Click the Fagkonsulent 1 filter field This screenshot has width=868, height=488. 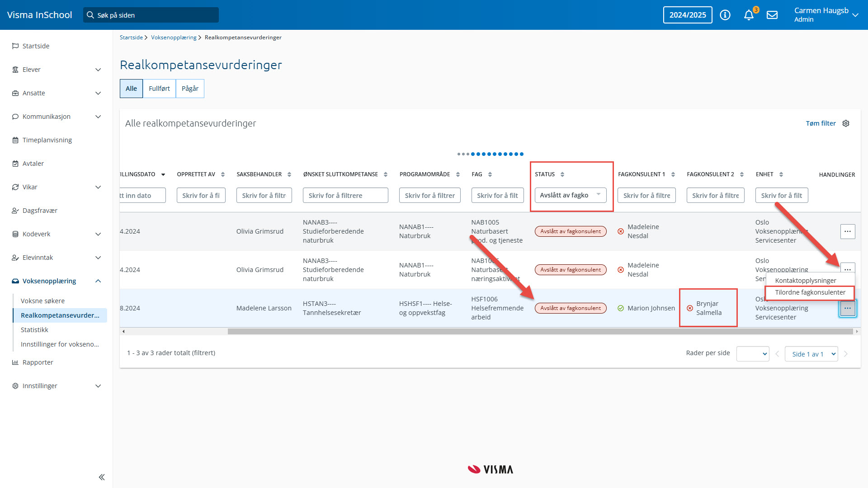646,195
